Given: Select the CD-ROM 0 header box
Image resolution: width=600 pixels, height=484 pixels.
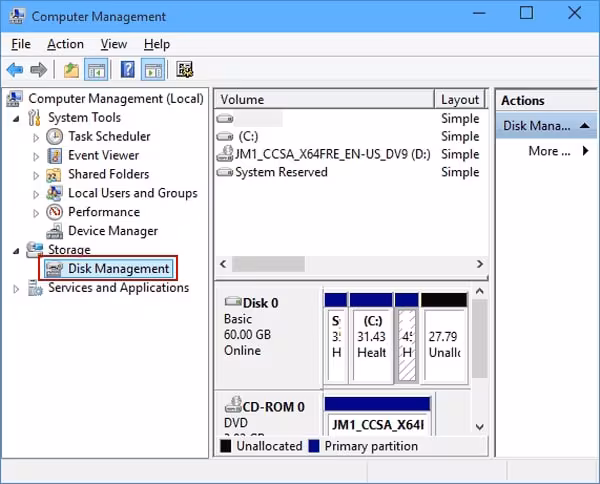Looking at the screenshot, I should pos(268,414).
